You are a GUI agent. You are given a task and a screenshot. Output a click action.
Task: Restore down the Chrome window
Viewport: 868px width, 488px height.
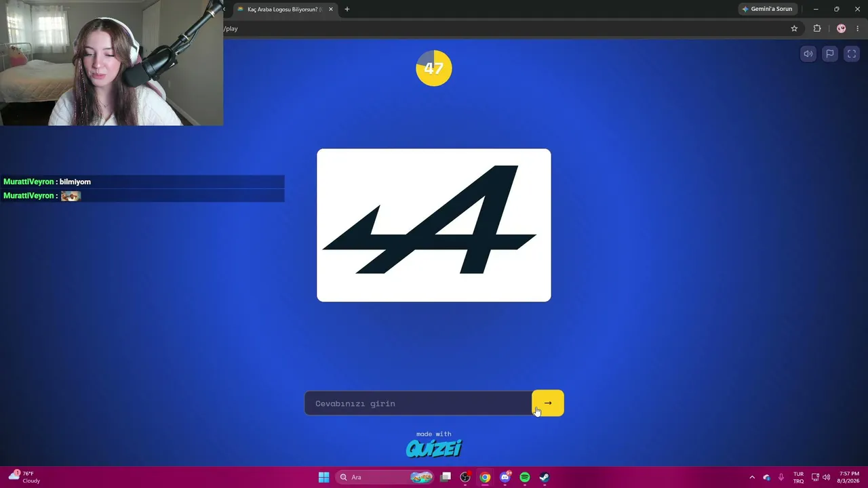tap(837, 9)
